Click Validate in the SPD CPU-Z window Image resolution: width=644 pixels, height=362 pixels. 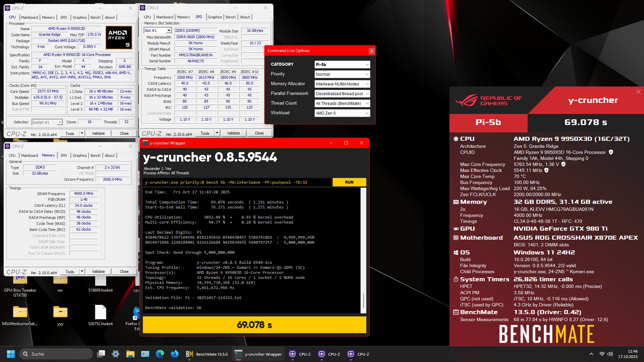point(233,133)
